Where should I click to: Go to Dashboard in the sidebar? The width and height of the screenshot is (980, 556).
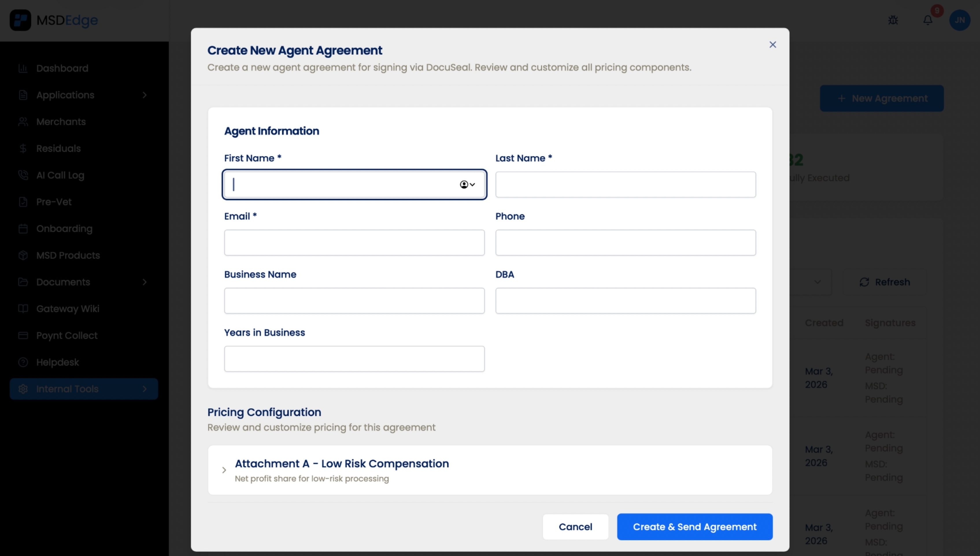tap(62, 68)
